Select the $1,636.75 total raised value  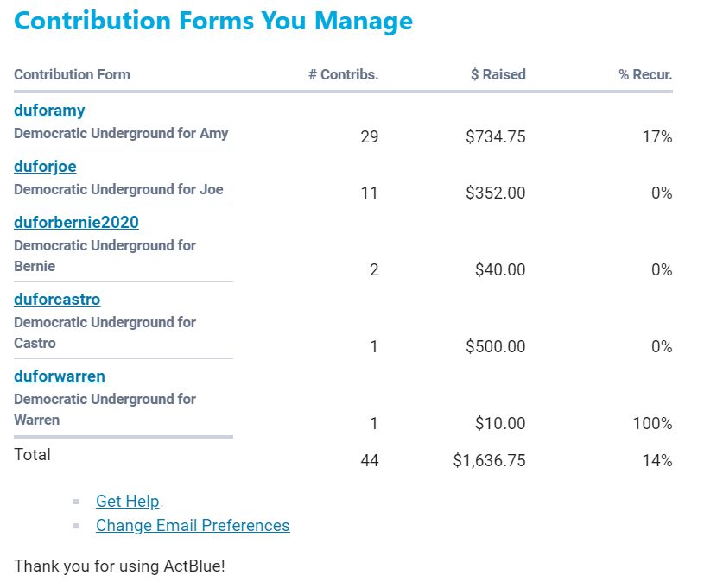coord(489,461)
